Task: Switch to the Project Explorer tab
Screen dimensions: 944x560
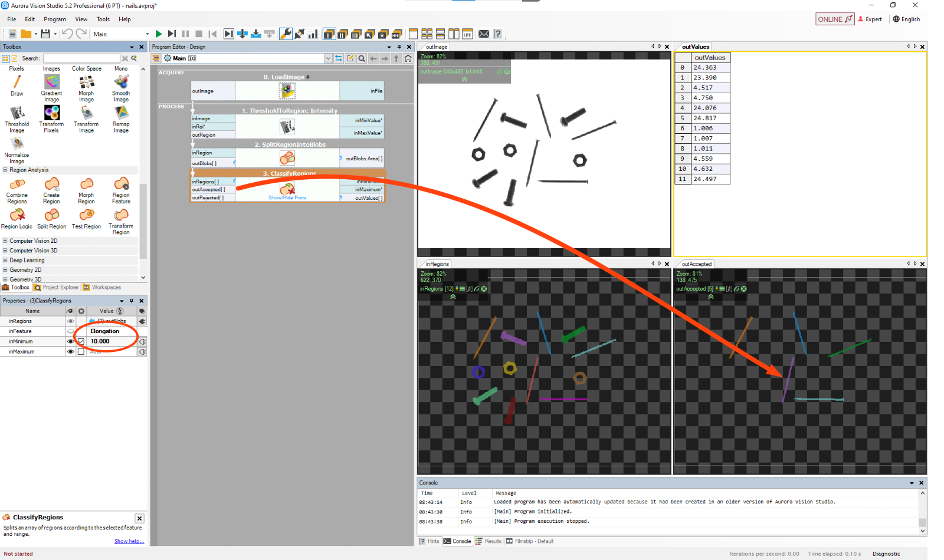Action: [x=57, y=288]
